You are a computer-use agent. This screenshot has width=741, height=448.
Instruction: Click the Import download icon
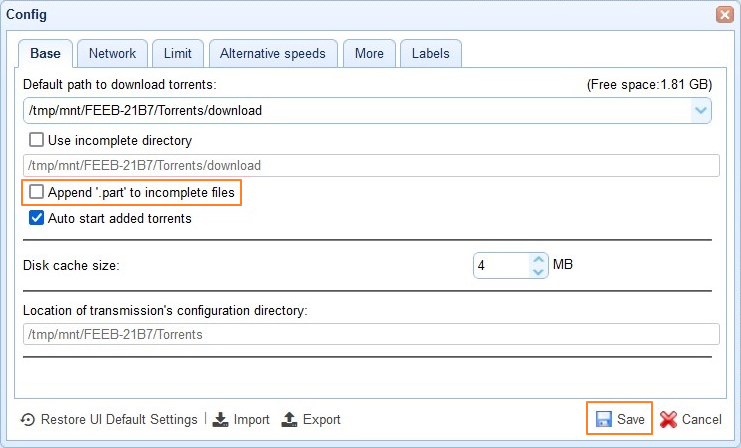click(x=221, y=420)
